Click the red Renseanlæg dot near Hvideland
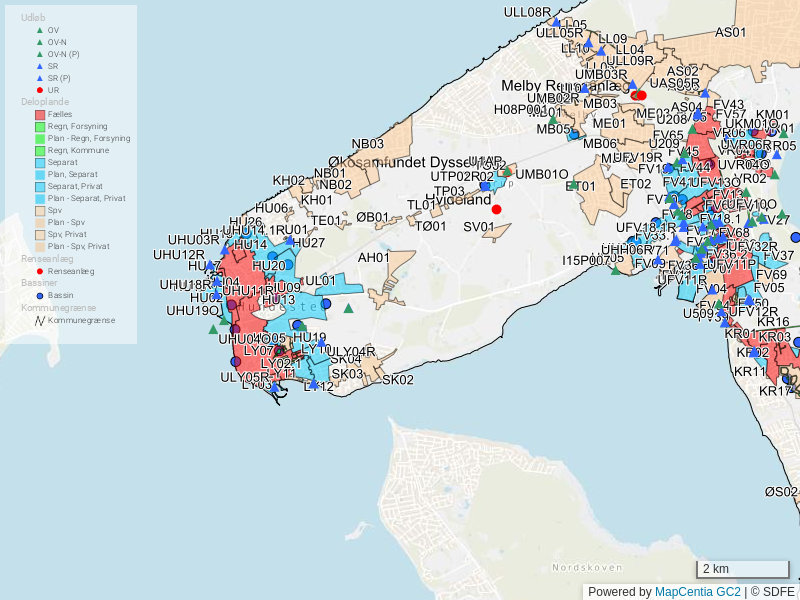Screen dimensions: 800x600 (x=496, y=209)
